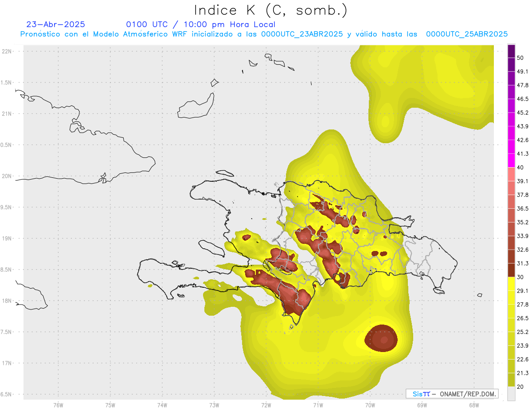
Task: Click the 'Indice K (C, somb.)' title
Action: click(x=271, y=10)
